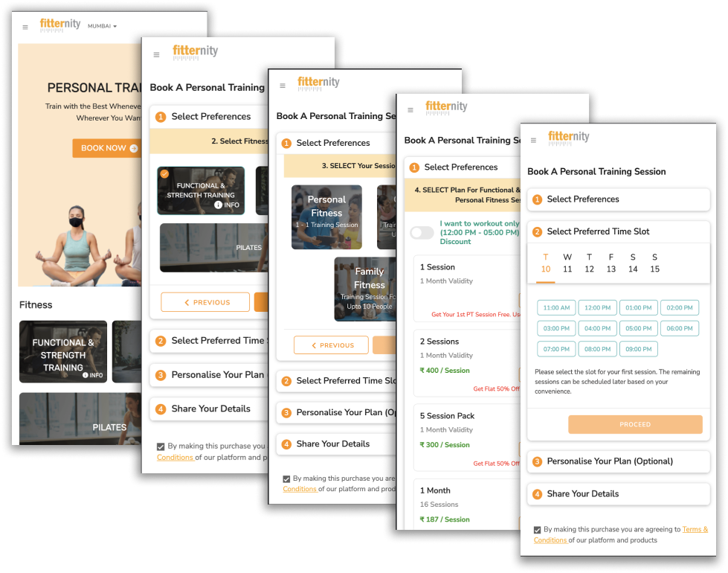Pick the 05:00 PM time slot
The height and width of the screenshot is (573, 728).
tap(638, 329)
